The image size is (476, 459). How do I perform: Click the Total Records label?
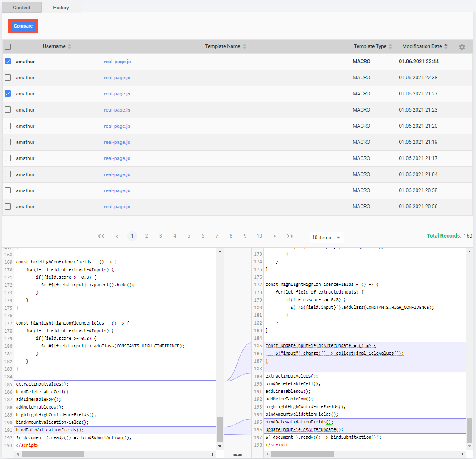click(x=444, y=235)
